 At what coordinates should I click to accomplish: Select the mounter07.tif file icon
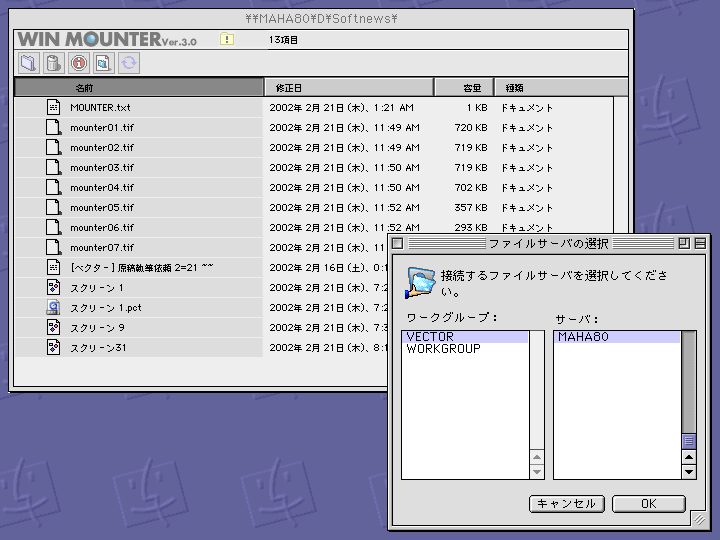(x=53, y=247)
